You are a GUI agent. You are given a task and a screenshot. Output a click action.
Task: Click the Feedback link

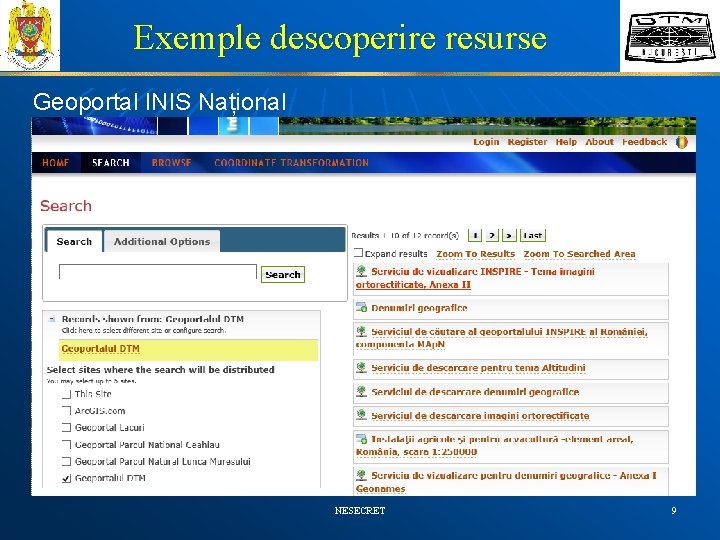[x=644, y=142]
